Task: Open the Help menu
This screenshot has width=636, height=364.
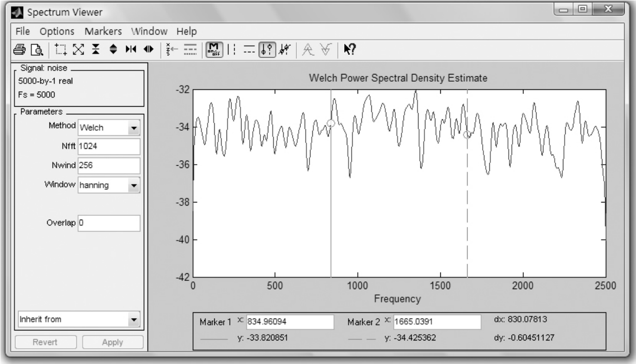Action: 187,32
